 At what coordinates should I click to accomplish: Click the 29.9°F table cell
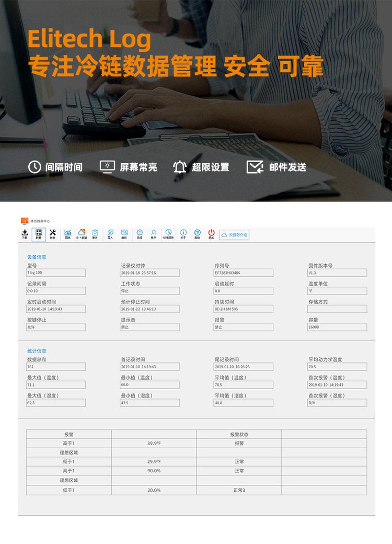pos(154,462)
